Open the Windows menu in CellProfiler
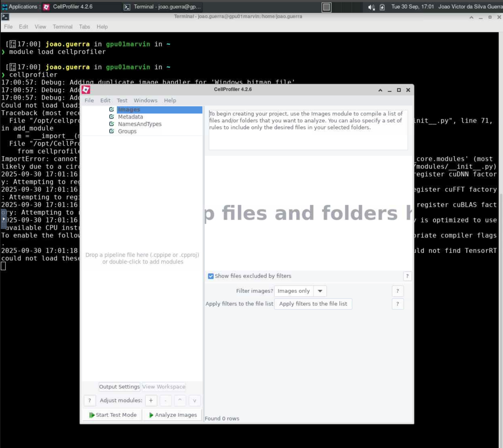 [145, 100]
